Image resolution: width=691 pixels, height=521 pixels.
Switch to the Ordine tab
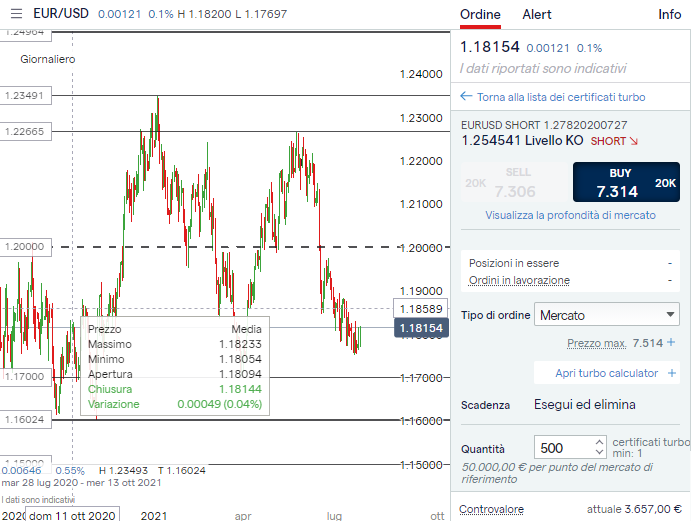tap(480, 14)
